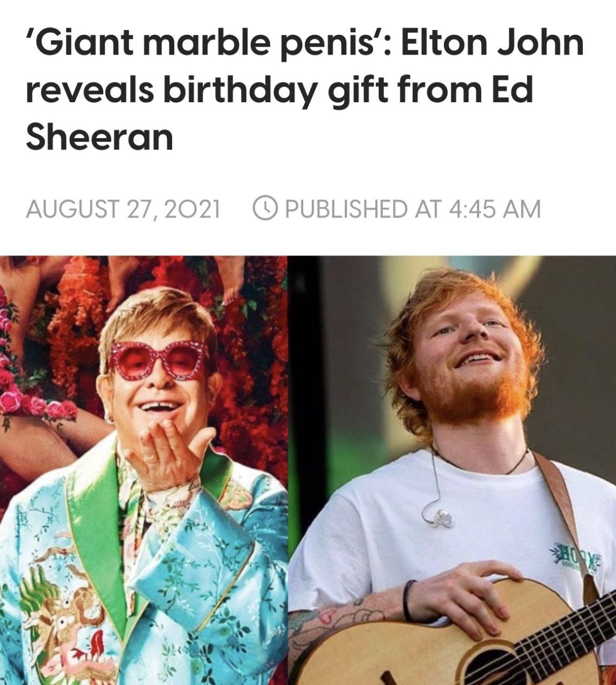Click the August 27, 2021 date
Image resolution: width=616 pixels, height=685 pixels.
coord(123,209)
